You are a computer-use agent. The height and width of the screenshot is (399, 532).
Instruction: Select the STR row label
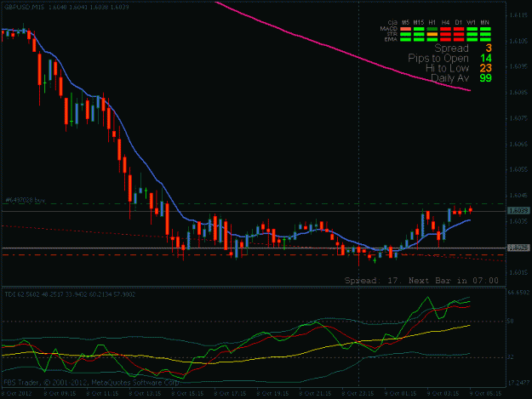(x=392, y=34)
